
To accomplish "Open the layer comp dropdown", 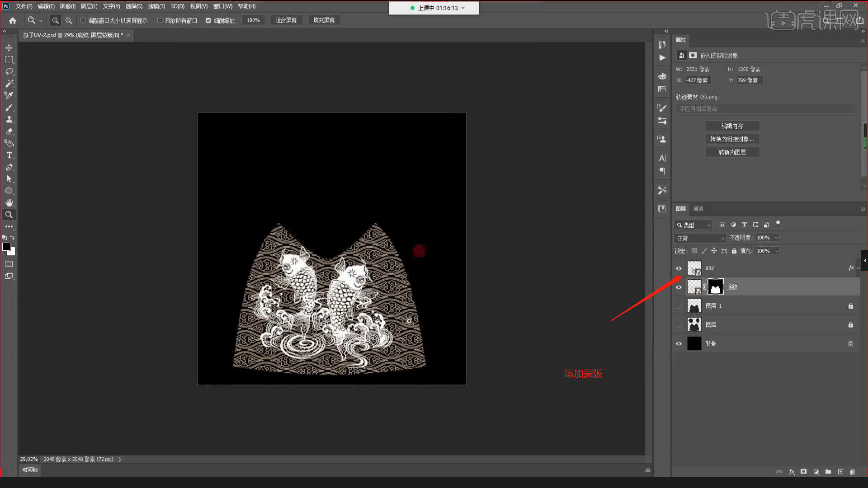I will coord(766,109).
